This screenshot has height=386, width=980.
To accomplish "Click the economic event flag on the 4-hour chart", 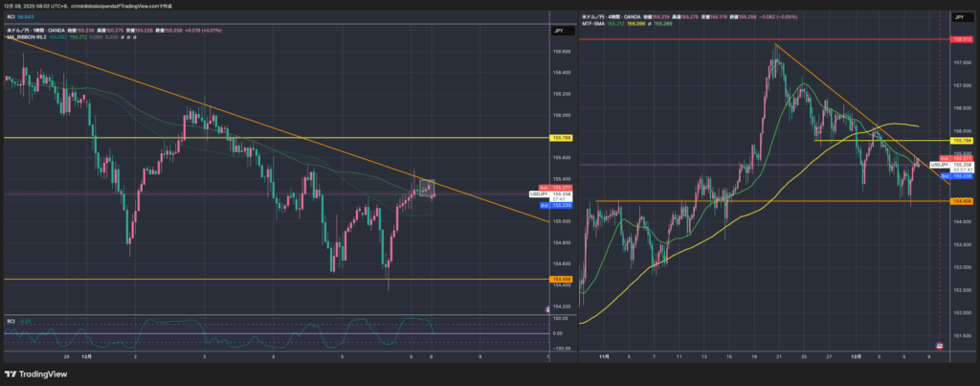I will click(x=940, y=343).
